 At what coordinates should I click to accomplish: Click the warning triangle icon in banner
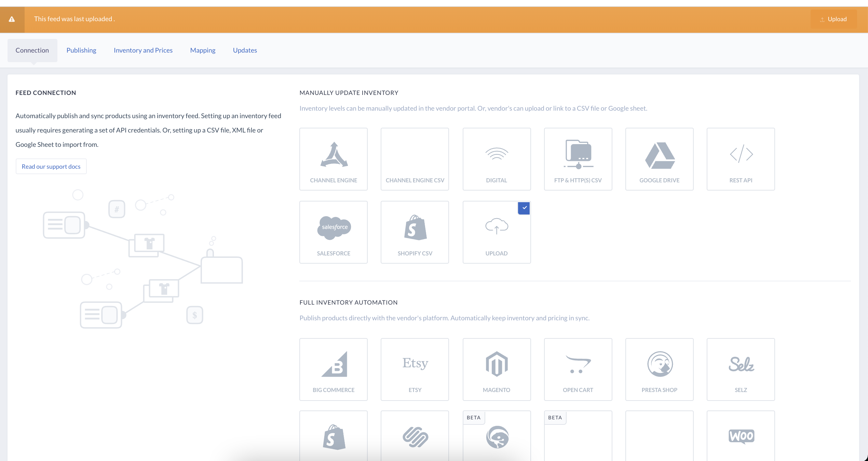click(x=12, y=19)
